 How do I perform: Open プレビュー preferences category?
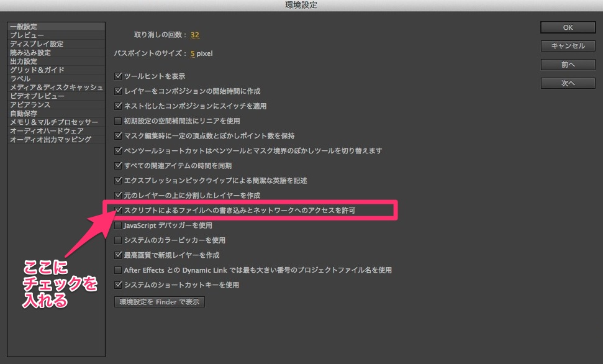[x=56, y=35]
